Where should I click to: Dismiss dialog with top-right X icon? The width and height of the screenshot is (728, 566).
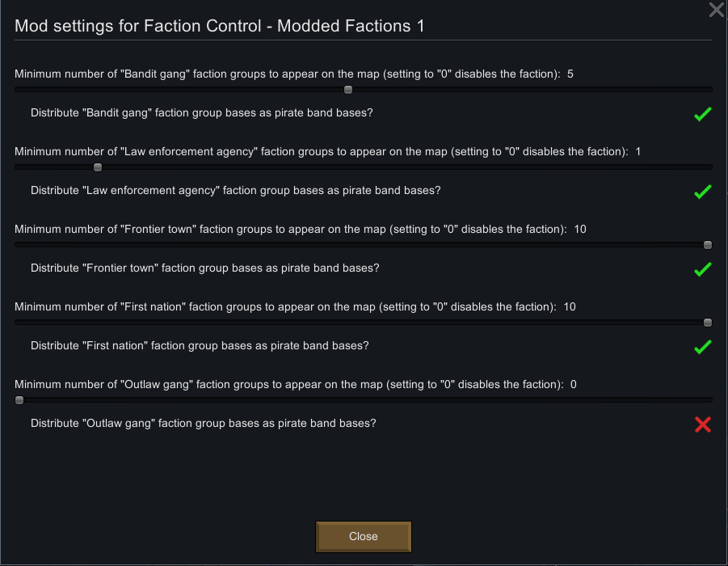pos(716,10)
